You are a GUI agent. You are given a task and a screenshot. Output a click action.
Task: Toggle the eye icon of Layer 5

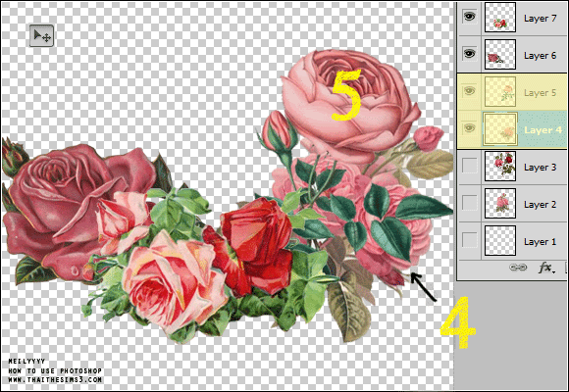(x=469, y=91)
